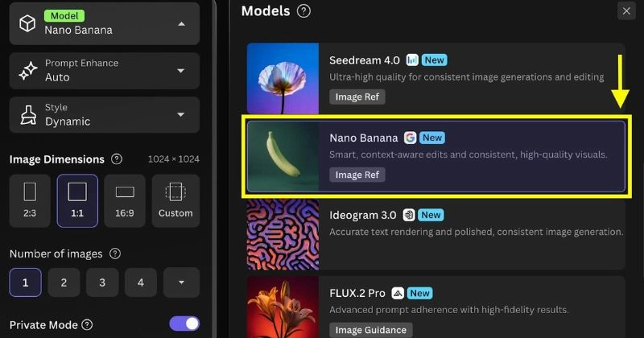Click the Number of images label text
The image size is (644, 338).
point(56,253)
